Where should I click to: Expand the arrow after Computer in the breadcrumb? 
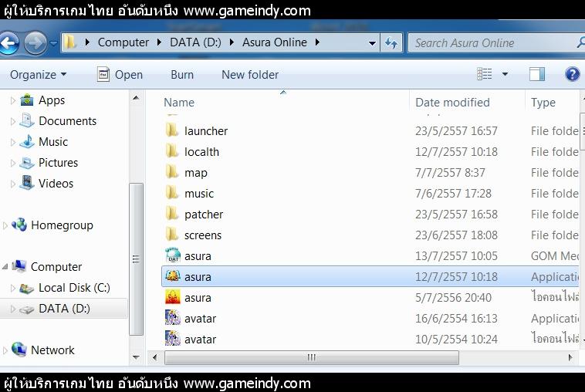coord(159,42)
